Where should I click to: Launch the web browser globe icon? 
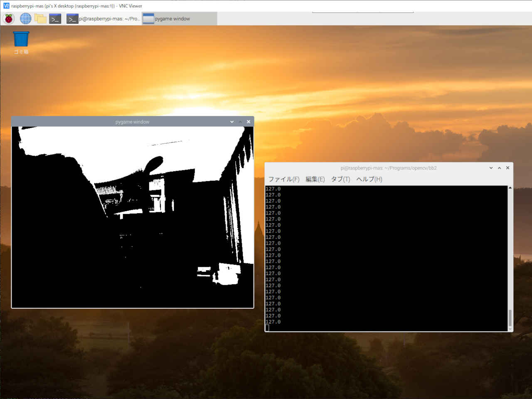point(25,19)
